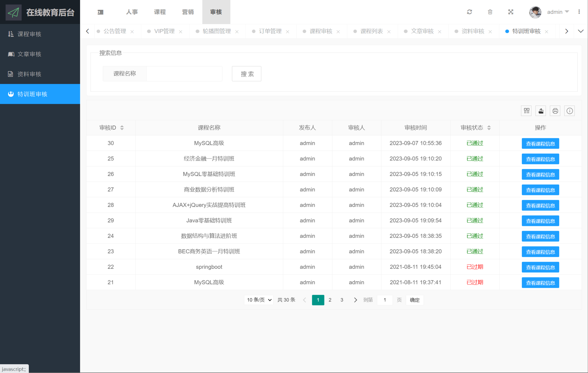Open the 10 条/页 page size dropdown
This screenshot has width=588, height=373.
[x=259, y=300]
